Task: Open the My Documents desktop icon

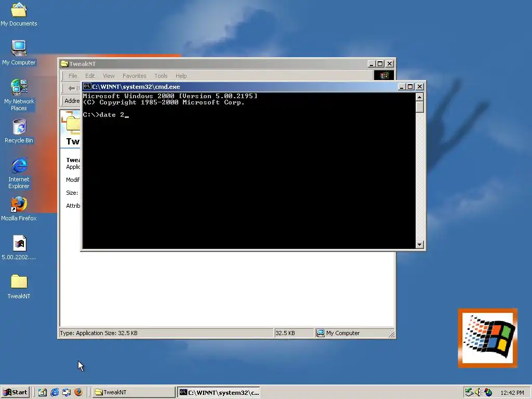Action: pyautogui.click(x=19, y=14)
